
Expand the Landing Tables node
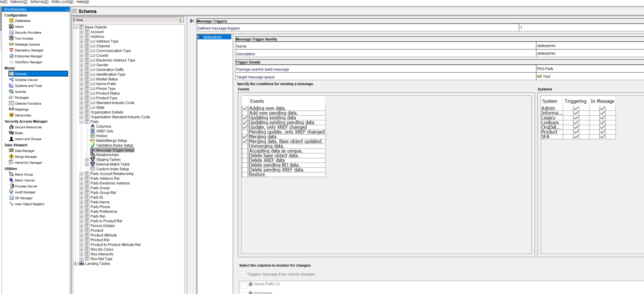tap(75, 264)
